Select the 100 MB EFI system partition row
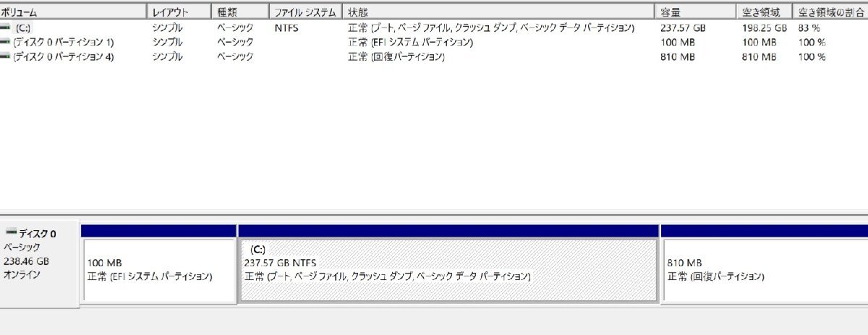The width and height of the screenshot is (868, 335). 434,42
